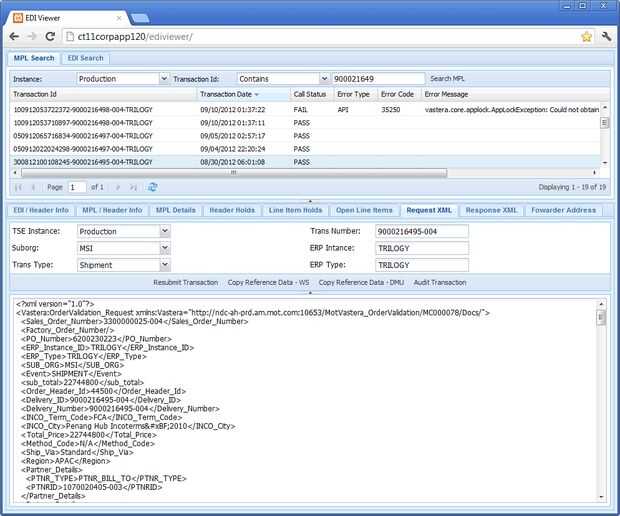Go to the previous page of results
Screen dimensions: 620x516
click(x=34, y=187)
